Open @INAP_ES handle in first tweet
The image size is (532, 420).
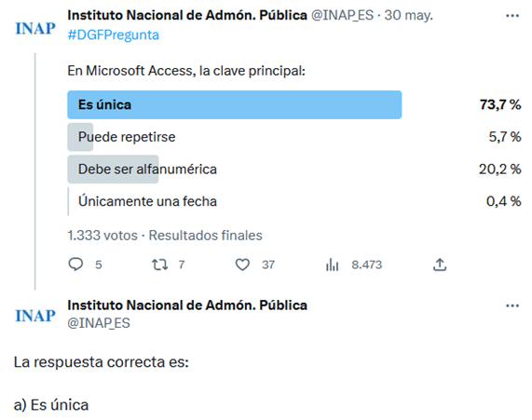[x=342, y=15]
